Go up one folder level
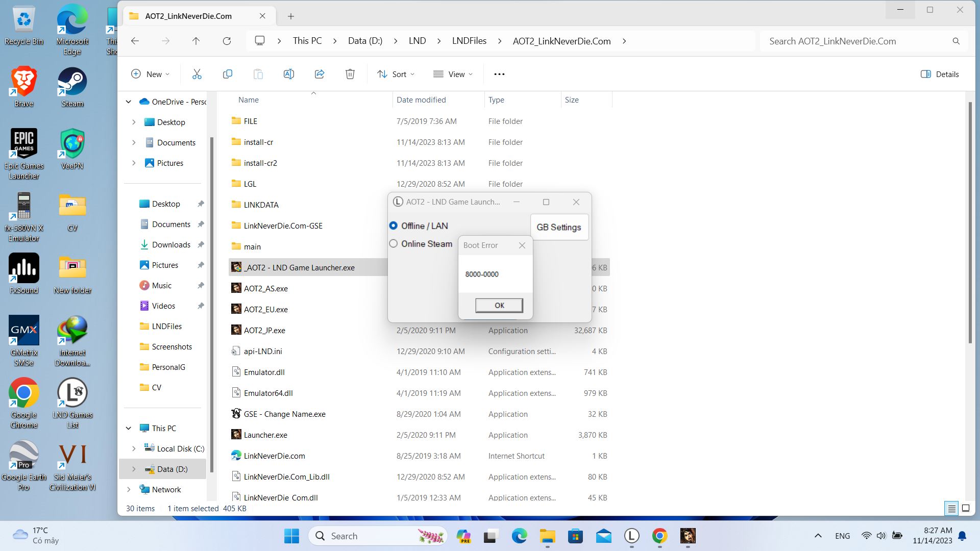The width and height of the screenshot is (980, 551). [196, 41]
